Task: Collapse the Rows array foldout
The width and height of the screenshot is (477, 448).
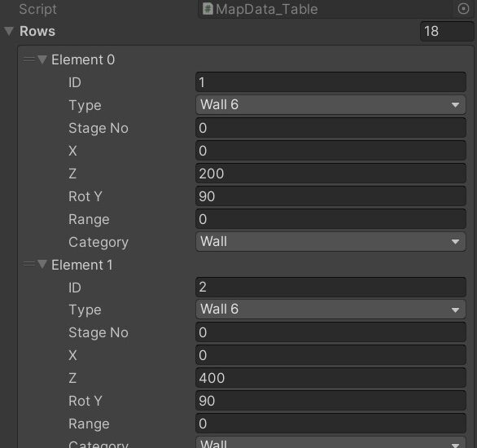Action: point(9,31)
